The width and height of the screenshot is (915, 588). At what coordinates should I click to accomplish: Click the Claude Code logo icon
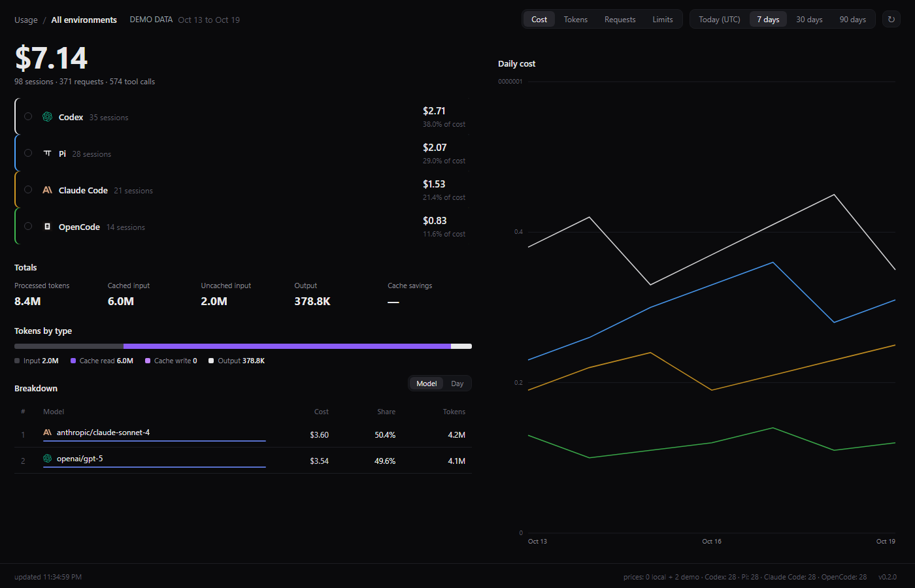click(x=47, y=190)
